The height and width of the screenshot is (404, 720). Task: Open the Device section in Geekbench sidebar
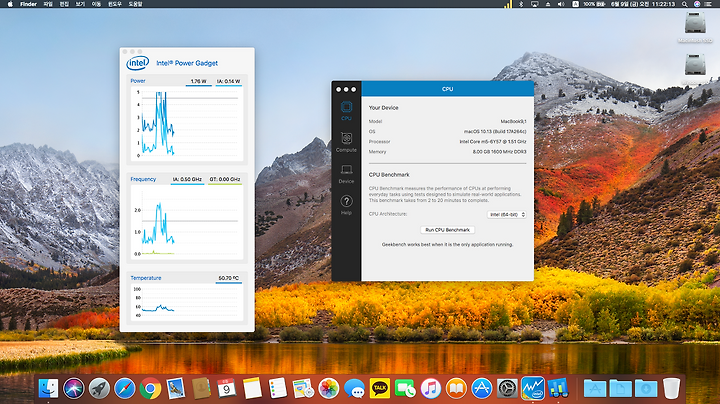tap(346, 174)
